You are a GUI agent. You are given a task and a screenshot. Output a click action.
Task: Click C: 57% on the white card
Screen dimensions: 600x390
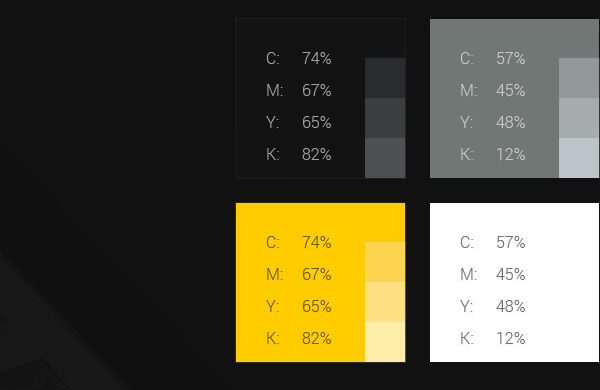pos(493,243)
